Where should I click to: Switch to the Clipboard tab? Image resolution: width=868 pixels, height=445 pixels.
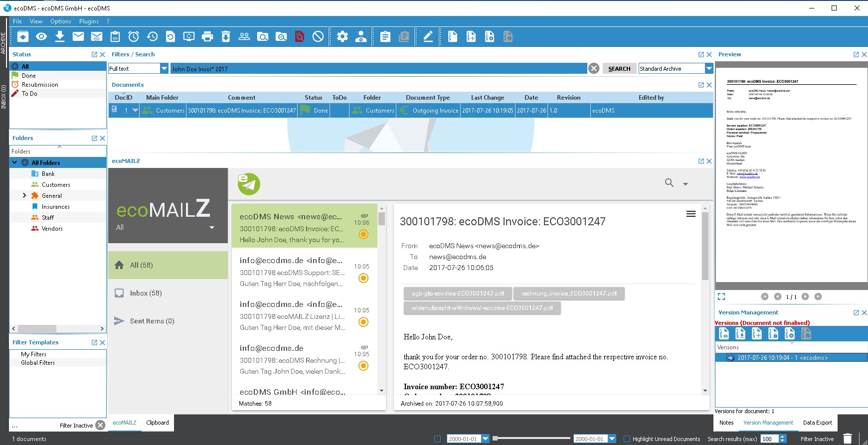click(158, 423)
